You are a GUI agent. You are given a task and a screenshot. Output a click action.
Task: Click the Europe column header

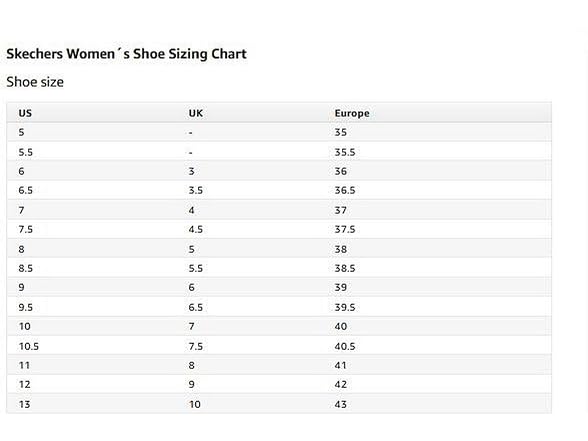point(352,113)
